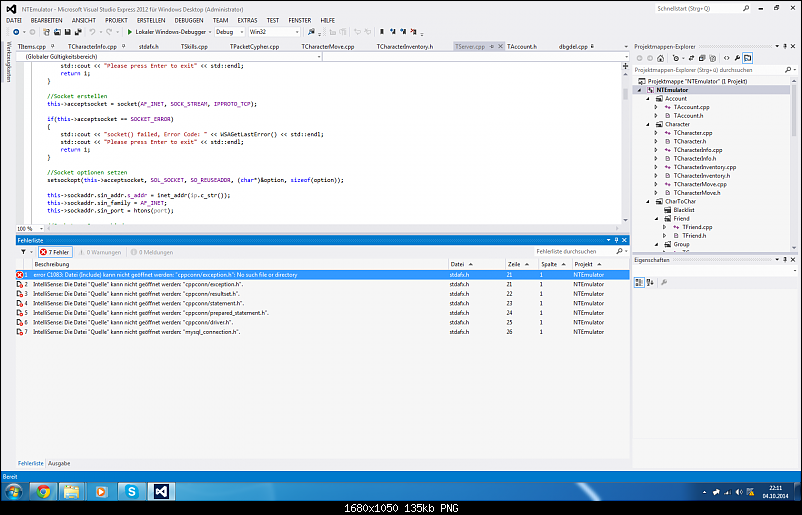Image resolution: width=802 pixels, height=515 pixels.
Task: Switch to the Ausgabe tab
Action: point(59,464)
